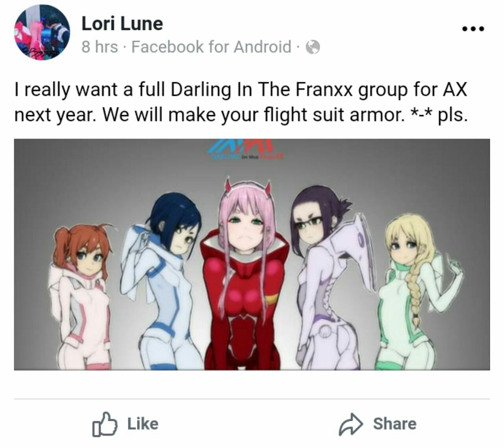Click the Like text label
This screenshot has width=504, height=448.
(x=143, y=424)
